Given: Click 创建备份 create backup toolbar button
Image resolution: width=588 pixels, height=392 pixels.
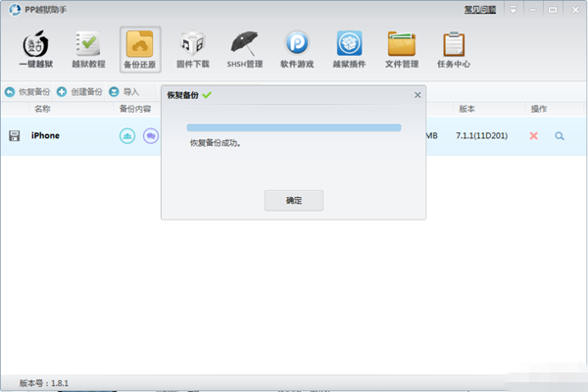Looking at the screenshot, I should pos(79,92).
